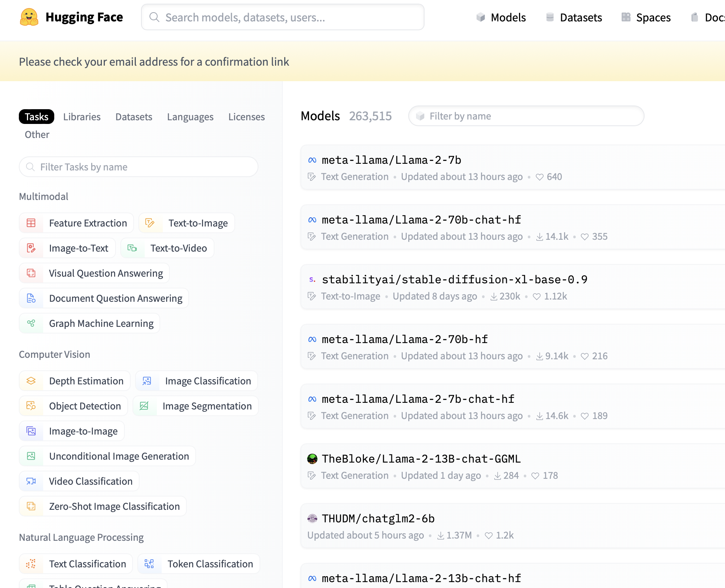The height and width of the screenshot is (588, 725).
Task: Click the Text-to-Image task icon
Action: (x=150, y=223)
